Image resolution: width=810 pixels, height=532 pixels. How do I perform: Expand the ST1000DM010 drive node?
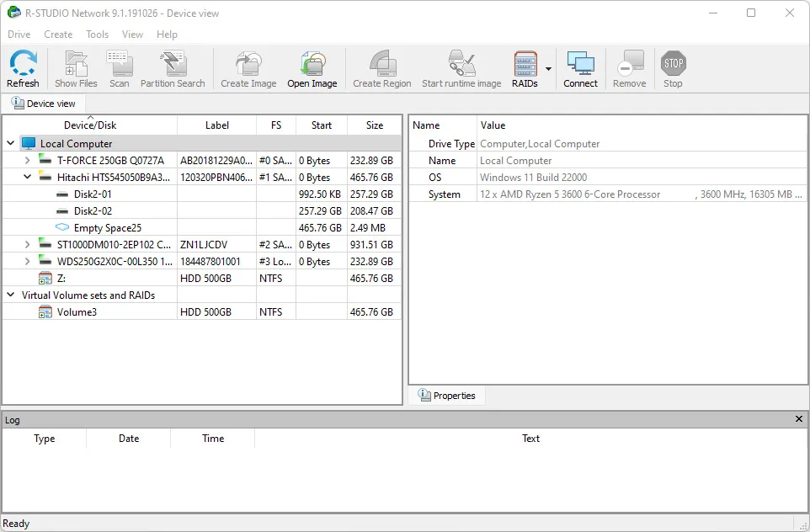[28, 244]
